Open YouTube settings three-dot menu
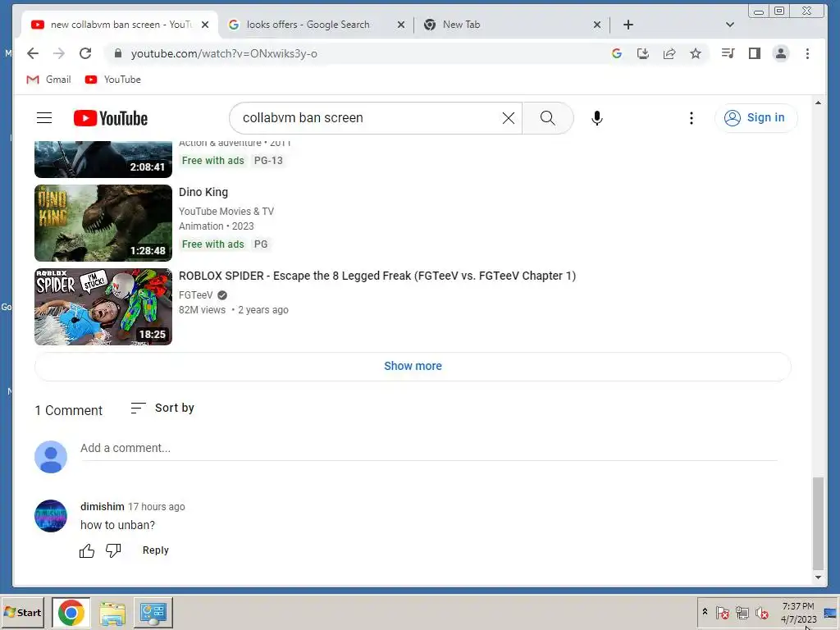840x630 pixels. click(691, 118)
